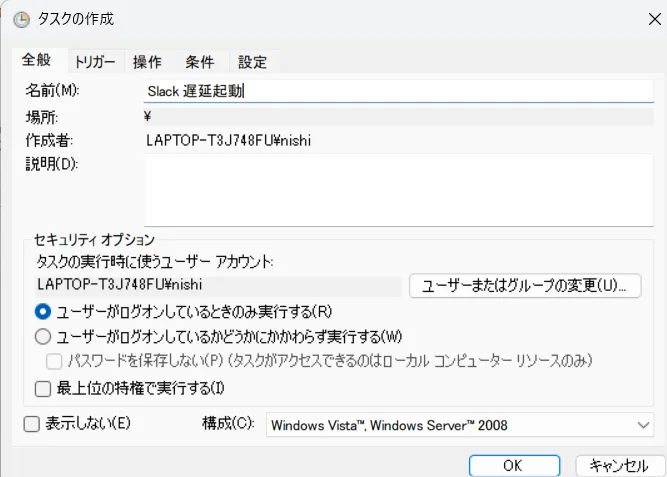Click the 作成者 author value text

228,140
